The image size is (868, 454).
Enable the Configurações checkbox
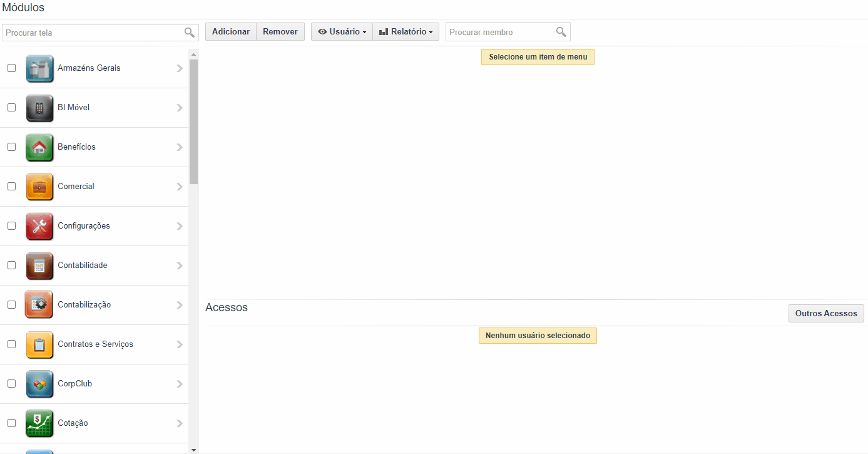(x=11, y=226)
